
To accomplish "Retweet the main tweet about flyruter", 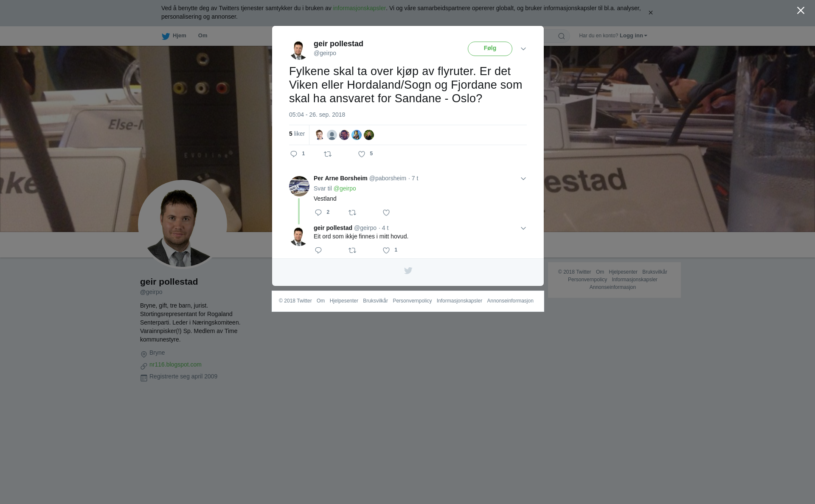I will coord(328,154).
